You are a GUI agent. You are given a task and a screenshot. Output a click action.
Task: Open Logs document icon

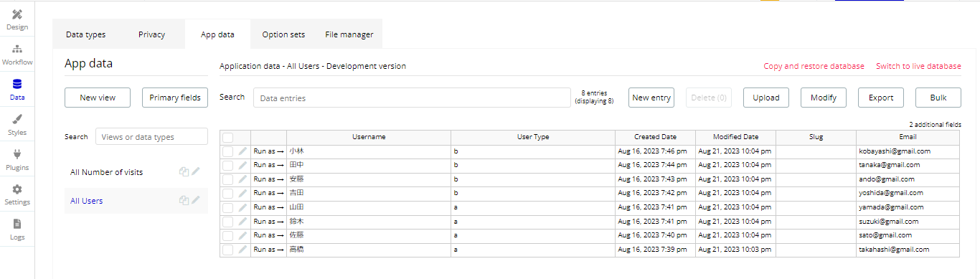17,224
